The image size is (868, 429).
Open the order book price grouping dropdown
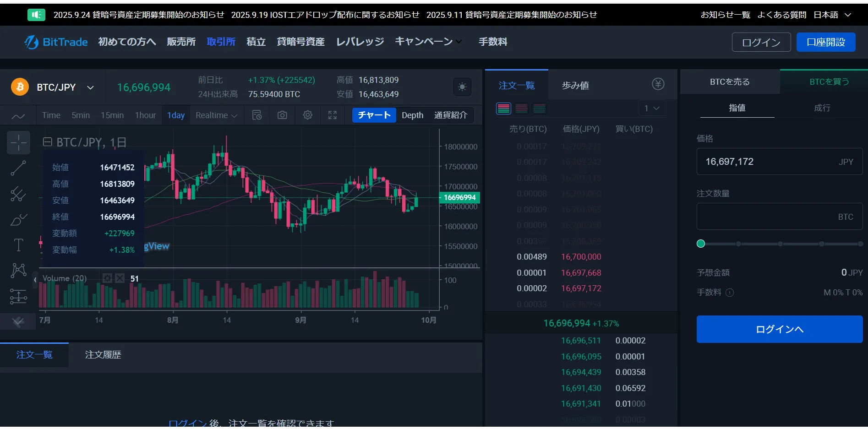pos(652,109)
